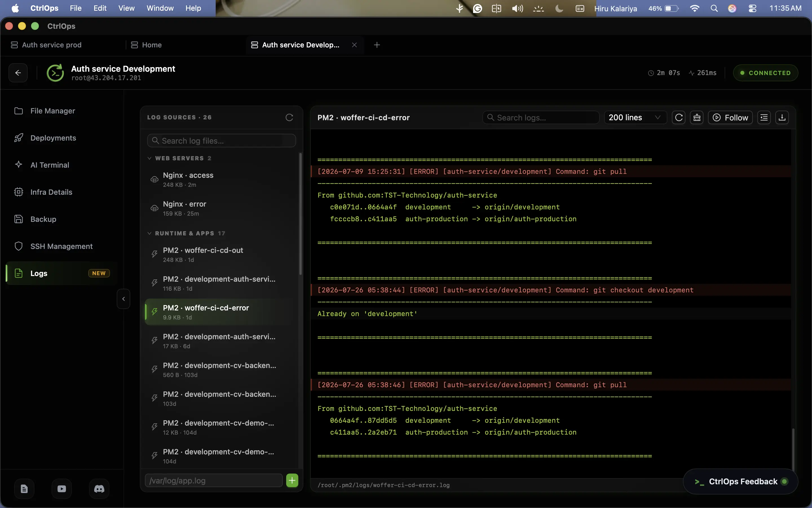Select Logs in the sidebar

(62, 273)
